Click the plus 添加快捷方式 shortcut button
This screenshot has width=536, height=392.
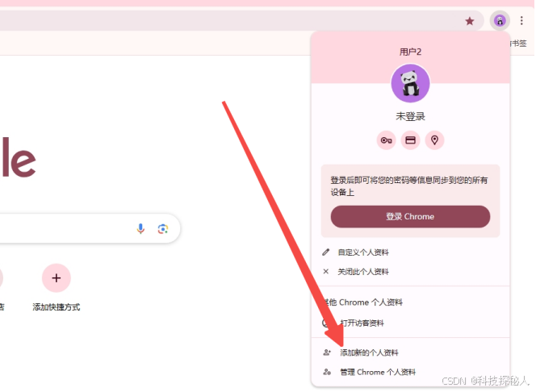click(57, 278)
